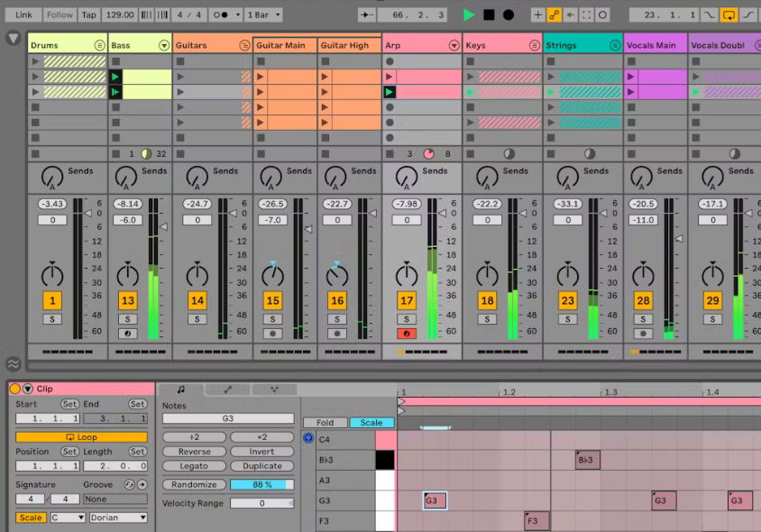Click the Phase Nudge Down icon
The height and width of the screenshot is (532, 761).
pyautogui.click(x=146, y=15)
